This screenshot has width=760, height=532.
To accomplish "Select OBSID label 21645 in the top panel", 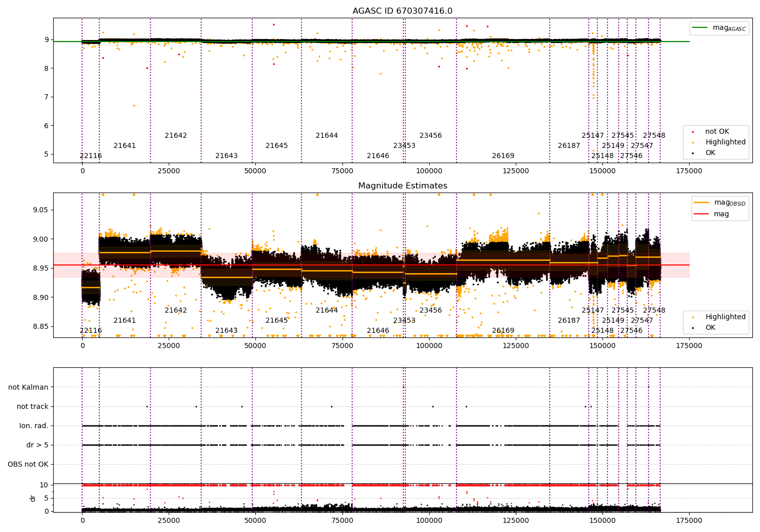I will pos(277,145).
